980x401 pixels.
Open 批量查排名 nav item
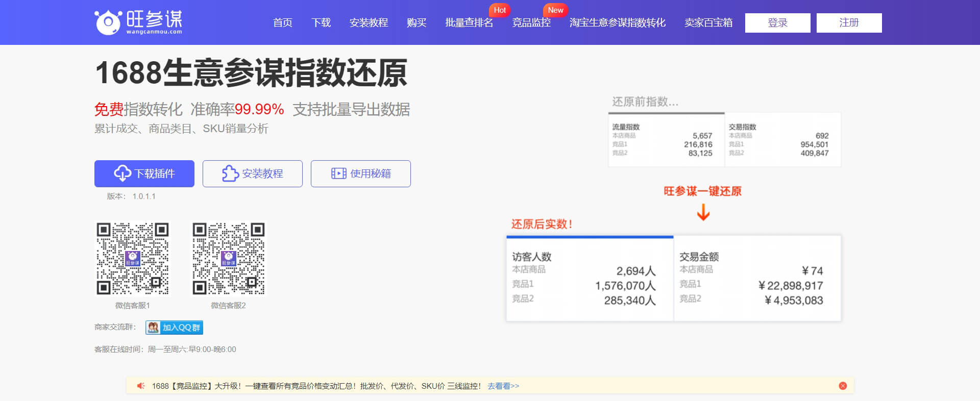coord(469,23)
